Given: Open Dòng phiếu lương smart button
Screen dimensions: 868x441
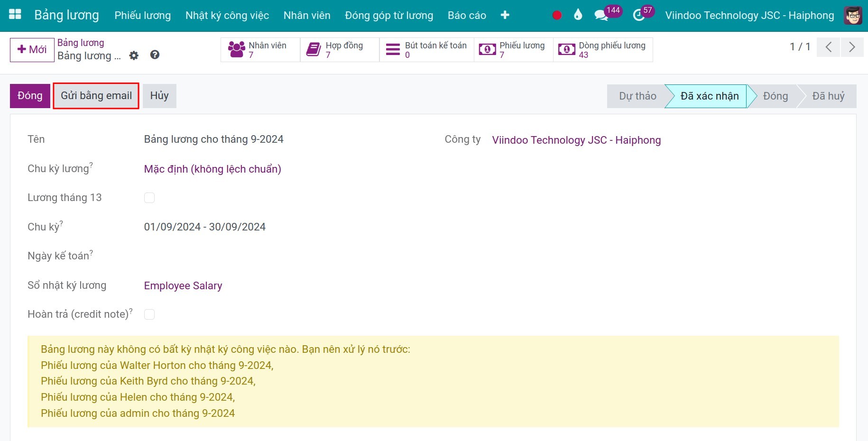Looking at the screenshot, I should pos(603,50).
